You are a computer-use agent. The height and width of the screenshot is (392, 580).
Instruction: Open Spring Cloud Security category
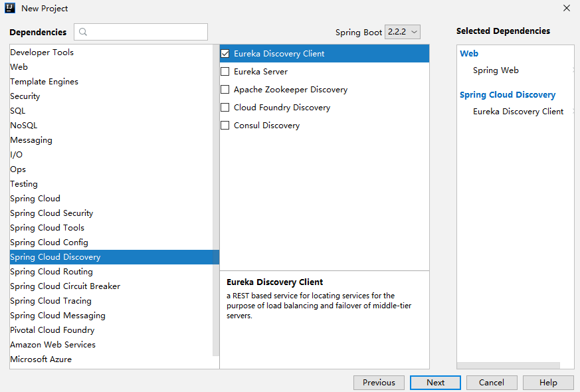coord(112,213)
